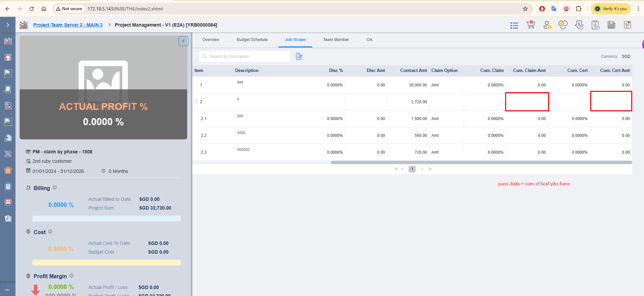Go to last page of the table

(430, 169)
